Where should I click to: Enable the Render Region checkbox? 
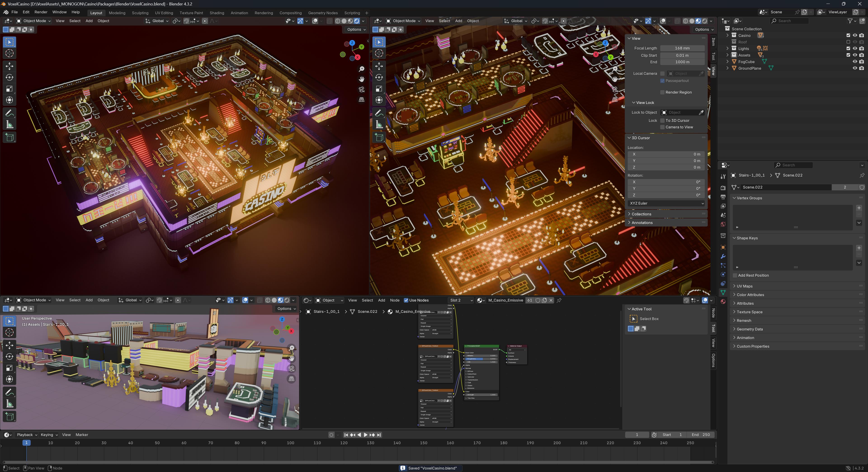[663, 92]
